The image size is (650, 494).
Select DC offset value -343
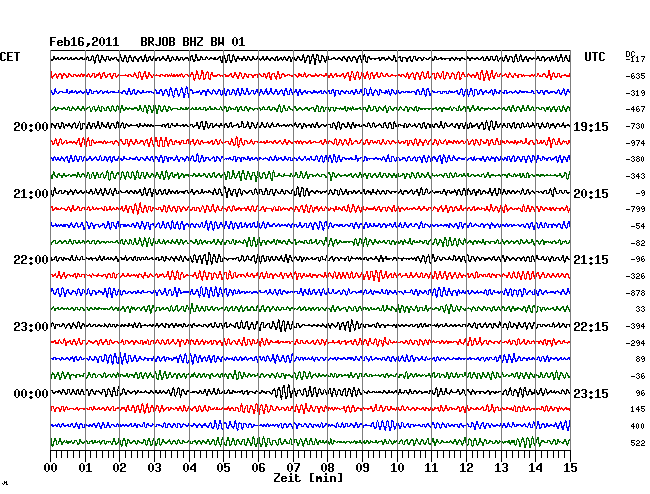(x=635, y=176)
